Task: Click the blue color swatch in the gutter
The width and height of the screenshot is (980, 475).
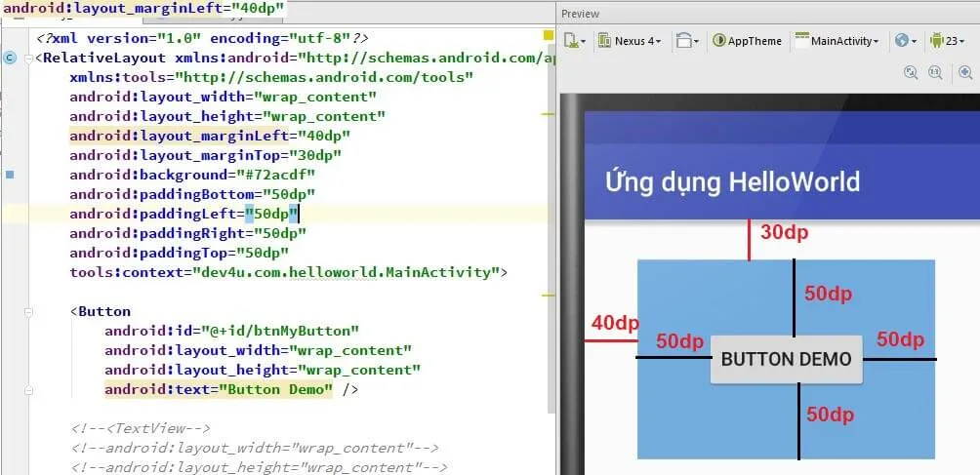Action: point(10,175)
